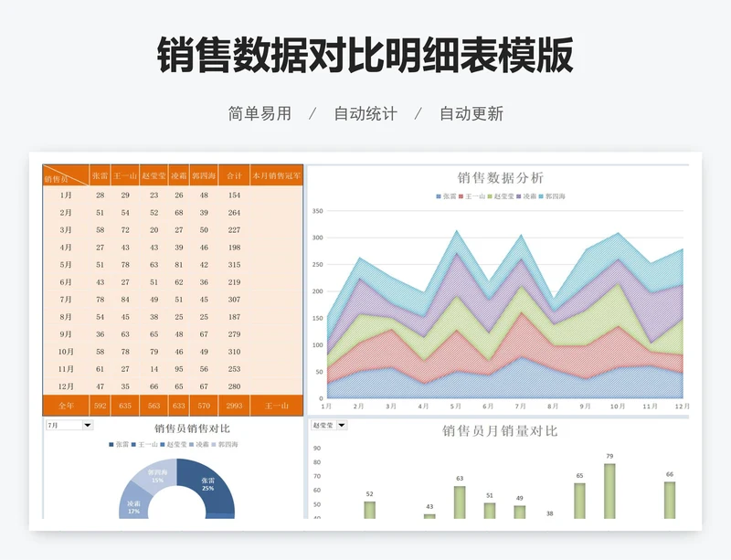The width and height of the screenshot is (731, 560).
Task: Click the 凌霜 table column header
Action: (178, 175)
